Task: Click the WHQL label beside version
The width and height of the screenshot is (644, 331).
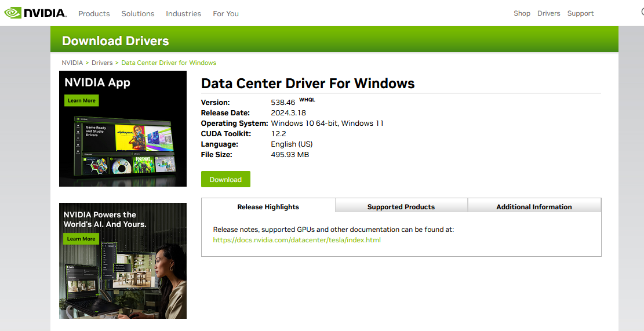Action: (x=307, y=100)
